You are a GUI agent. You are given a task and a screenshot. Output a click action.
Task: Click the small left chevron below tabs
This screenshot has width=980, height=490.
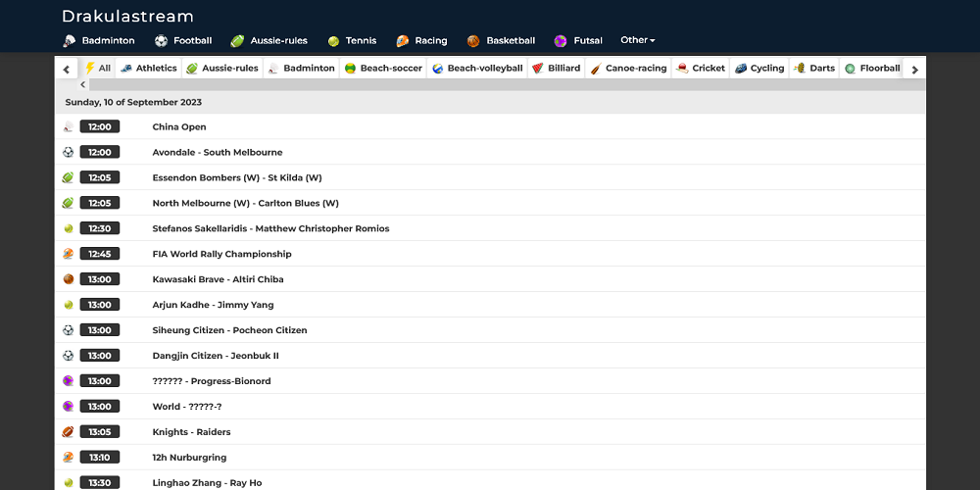(x=83, y=84)
